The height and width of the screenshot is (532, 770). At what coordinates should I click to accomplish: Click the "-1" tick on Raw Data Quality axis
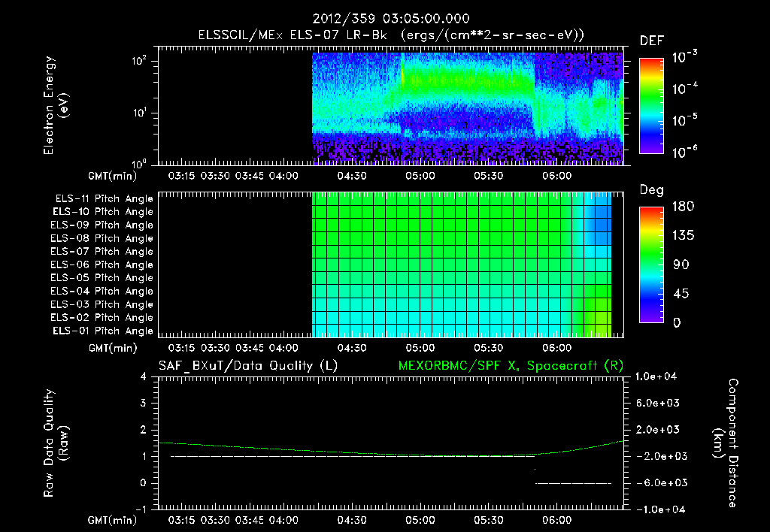click(141, 509)
